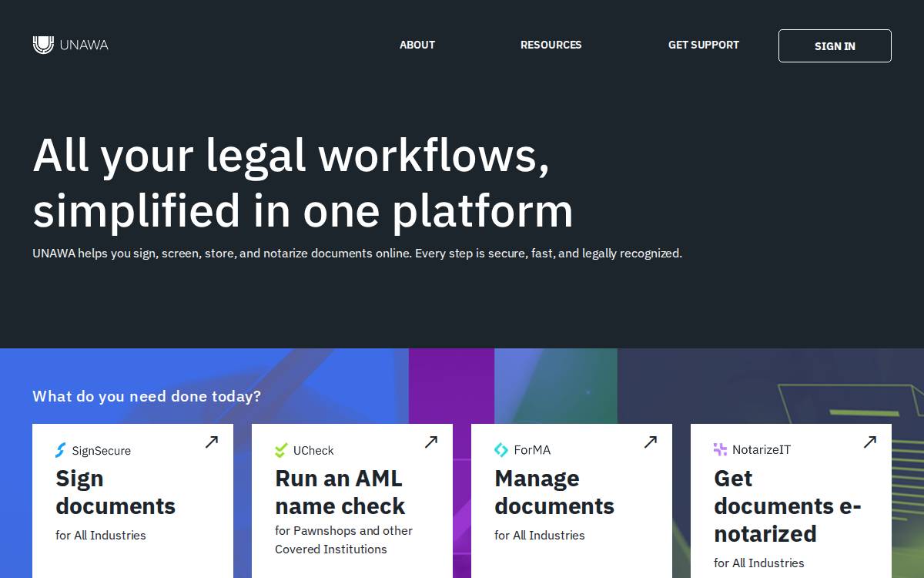Open the arrow on the UCheck card
This screenshot has height=578, width=924.
pos(430,442)
